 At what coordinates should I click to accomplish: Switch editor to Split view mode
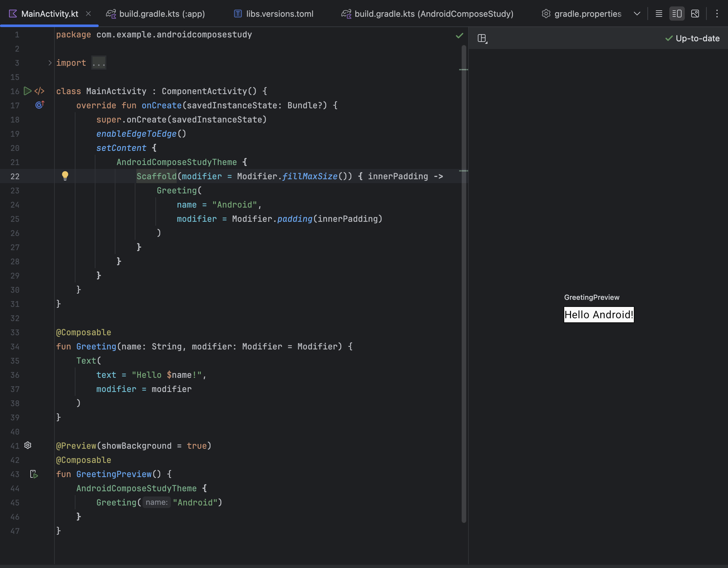(677, 14)
